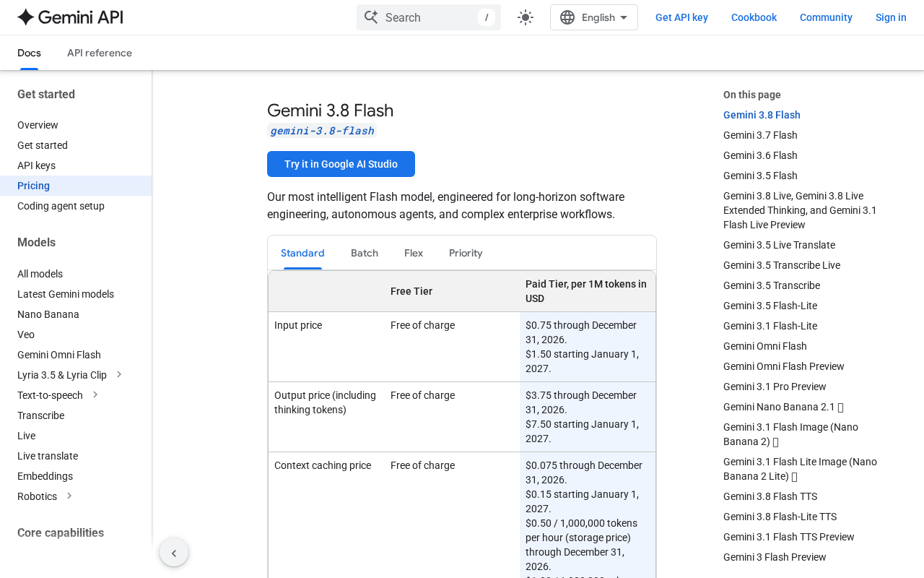Click Try it in Google AI Studio
Viewport: 924px width, 578px height.
341,164
